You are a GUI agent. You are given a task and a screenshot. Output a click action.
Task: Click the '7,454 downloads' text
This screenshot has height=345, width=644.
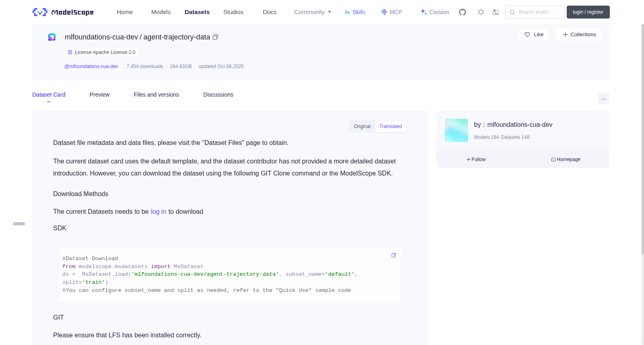click(145, 66)
